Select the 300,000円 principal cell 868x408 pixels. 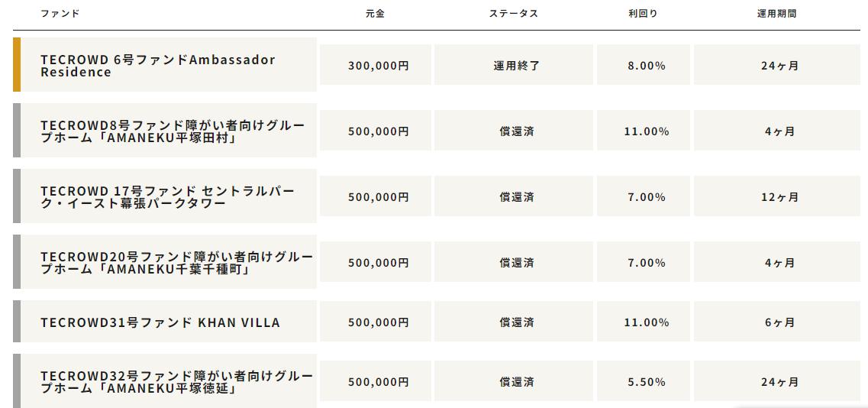pyautogui.click(x=376, y=65)
